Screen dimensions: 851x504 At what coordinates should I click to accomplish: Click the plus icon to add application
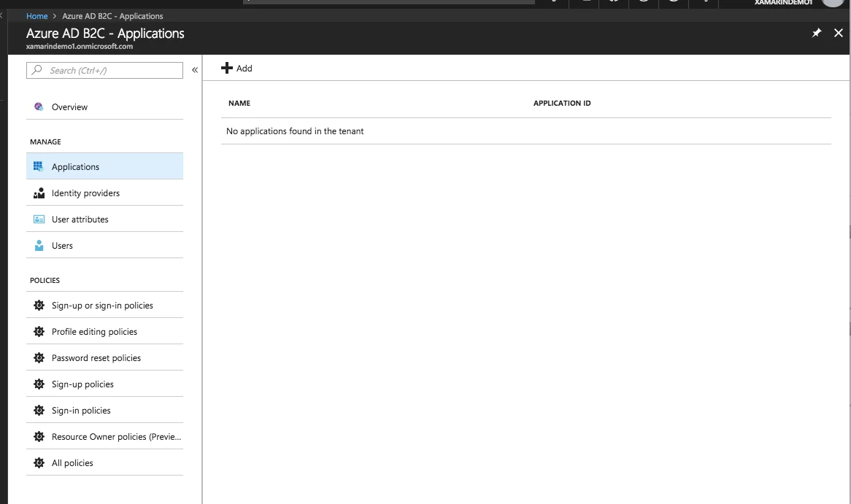pyautogui.click(x=227, y=69)
